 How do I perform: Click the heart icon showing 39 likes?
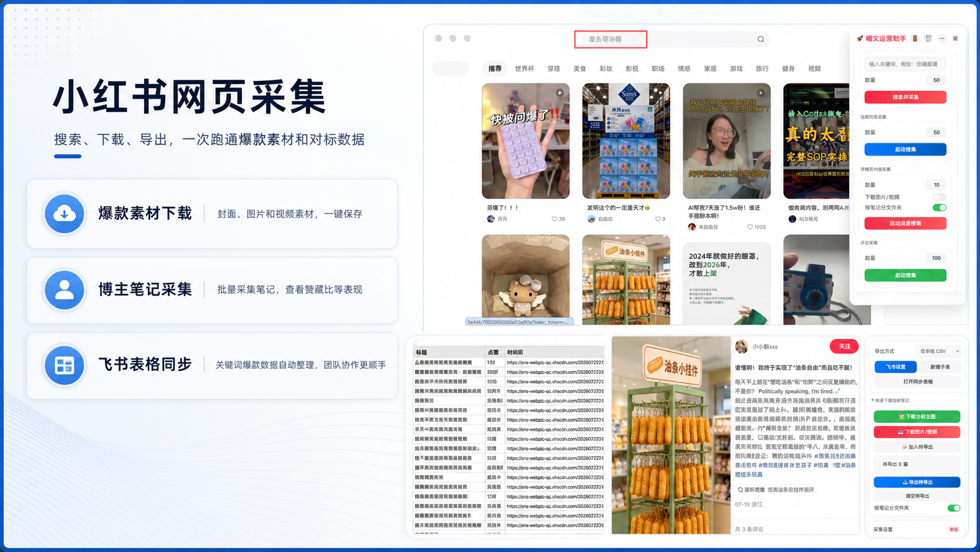[554, 219]
